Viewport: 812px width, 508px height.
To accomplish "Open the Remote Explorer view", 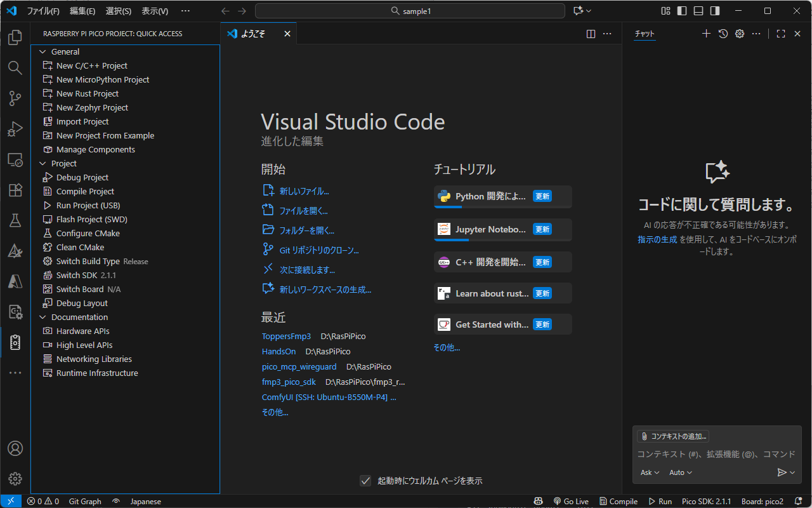I will click(15, 159).
